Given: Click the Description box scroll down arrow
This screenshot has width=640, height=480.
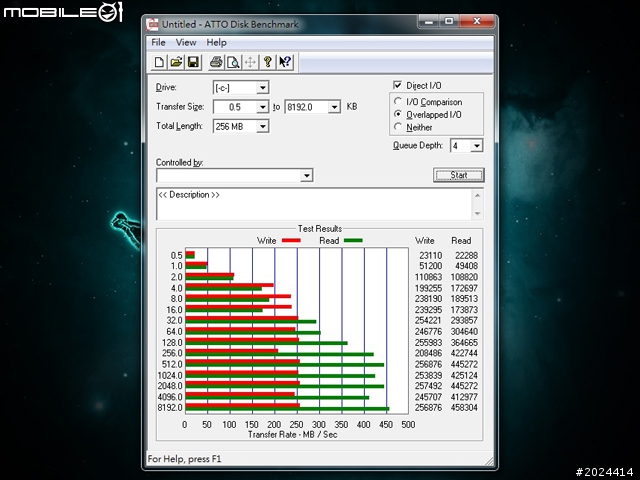Looking at the screenshot, I should point(477,213).
